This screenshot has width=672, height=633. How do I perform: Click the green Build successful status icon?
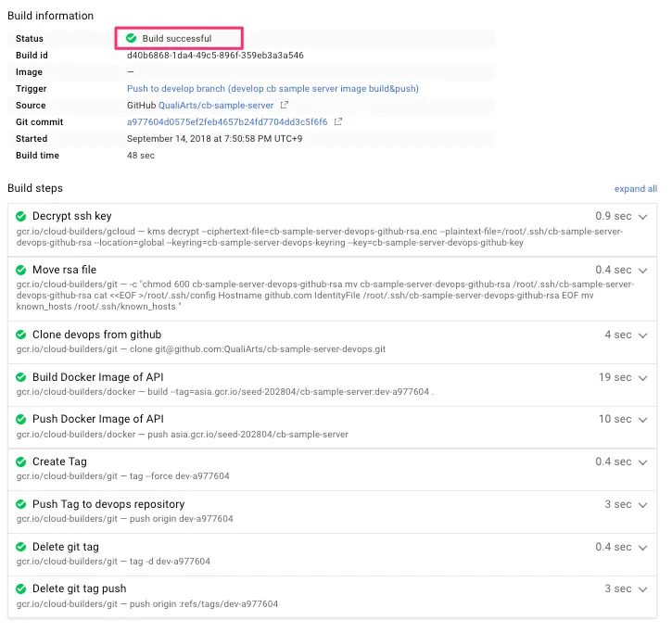(x=132, y=38)
